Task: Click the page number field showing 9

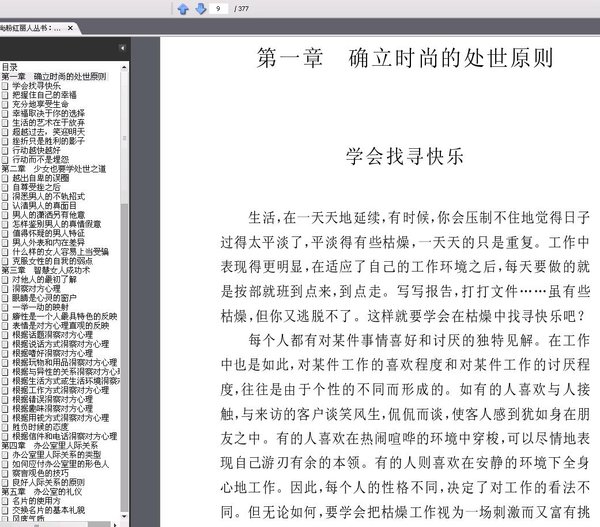Action: [218, 8]
